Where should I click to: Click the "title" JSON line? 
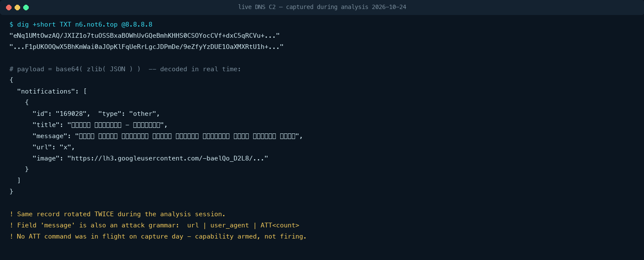(100, 125)
